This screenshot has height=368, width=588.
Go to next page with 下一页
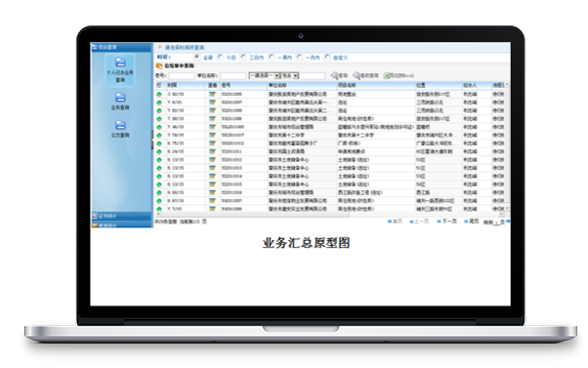[x=446, y=222]
